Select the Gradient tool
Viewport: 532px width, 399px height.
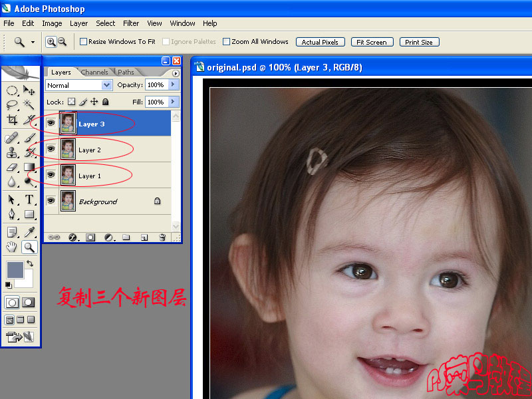[29, 168]
